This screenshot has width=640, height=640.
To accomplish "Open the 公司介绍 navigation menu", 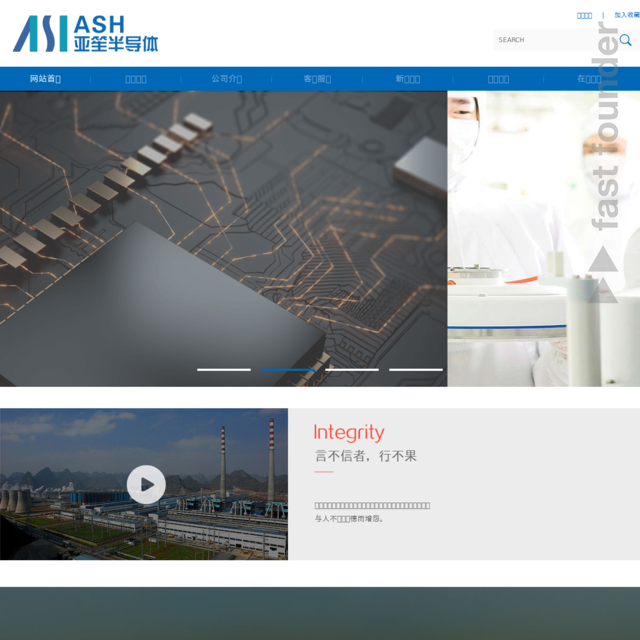I will pyautogui.click(x=226, y=79).
